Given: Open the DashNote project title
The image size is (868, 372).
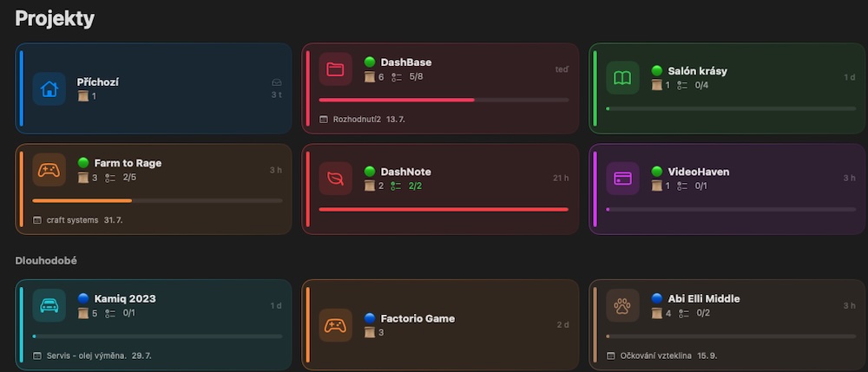Looking at the screenshot, I should 405,172.
